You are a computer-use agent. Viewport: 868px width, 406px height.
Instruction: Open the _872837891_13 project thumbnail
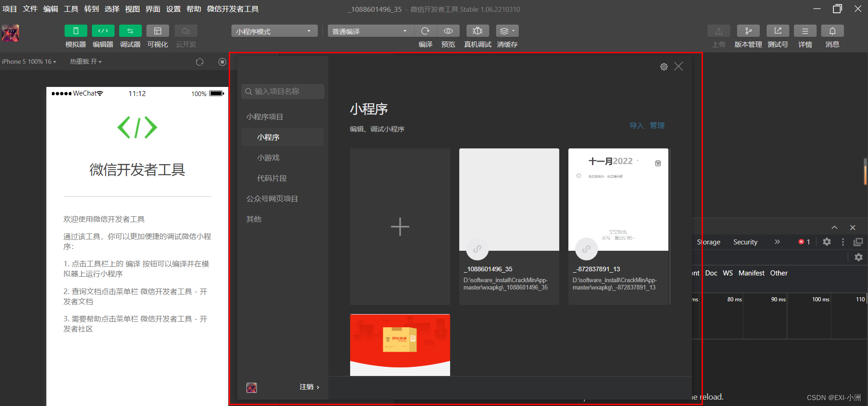click(x=618, y=199)
